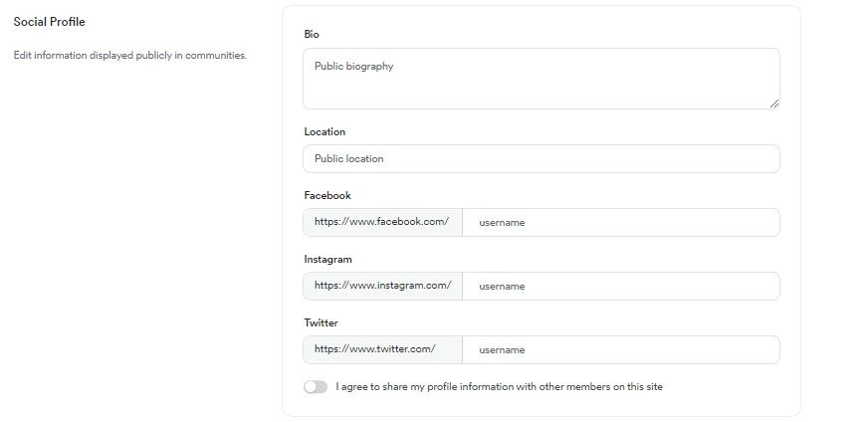The image size is (868, 422).
Task: Click the 'Edit information displayed publicly' description
Action: click(x=129, y=56)
